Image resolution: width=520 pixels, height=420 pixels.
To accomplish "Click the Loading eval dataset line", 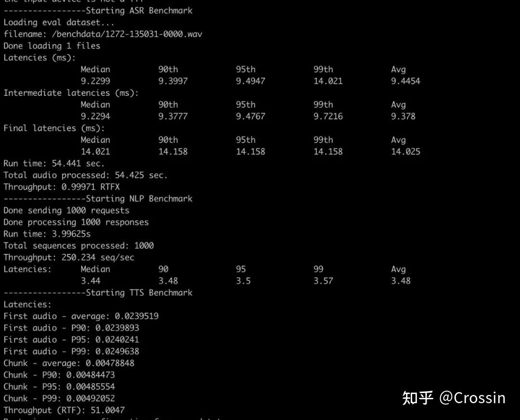I will 59,23.
